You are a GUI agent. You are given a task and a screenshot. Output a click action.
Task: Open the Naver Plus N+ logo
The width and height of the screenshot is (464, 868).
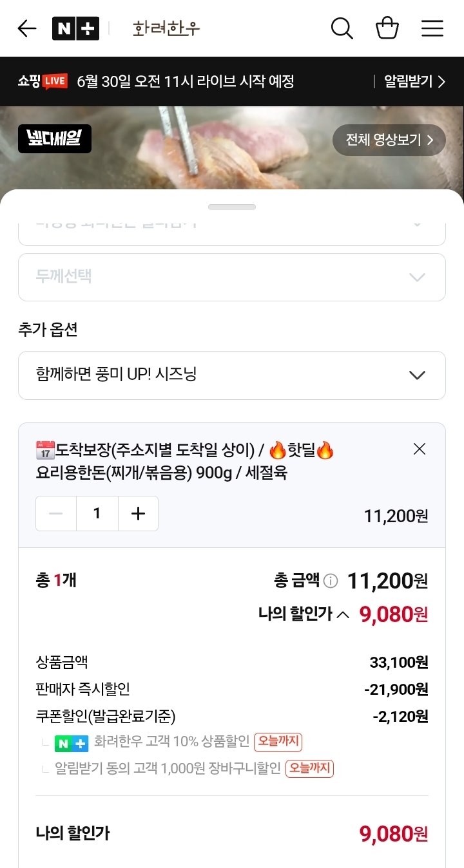[x=76, y=28]
